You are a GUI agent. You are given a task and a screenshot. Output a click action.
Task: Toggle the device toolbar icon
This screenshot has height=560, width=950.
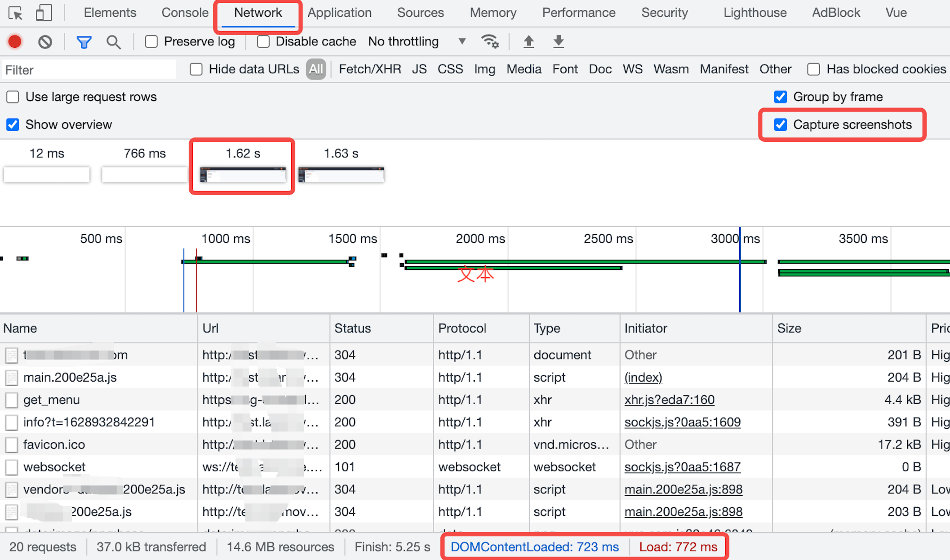[x=44, y=13]
